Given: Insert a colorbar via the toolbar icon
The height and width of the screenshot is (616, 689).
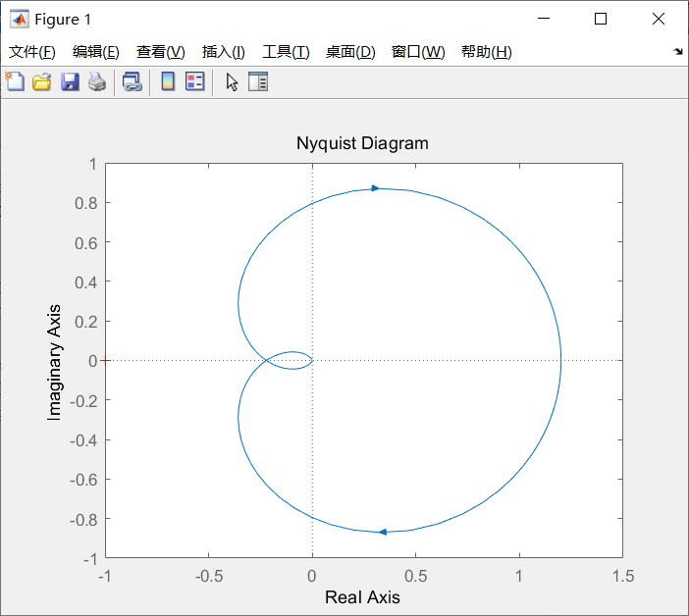Looking at the screenshot, I should (x=168, y=81).
